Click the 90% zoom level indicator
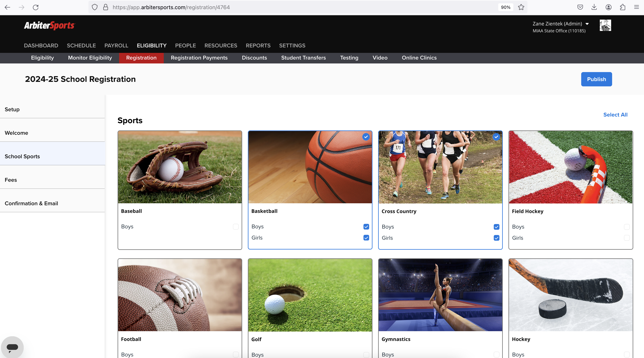644x358 pixels. (505, 7)
